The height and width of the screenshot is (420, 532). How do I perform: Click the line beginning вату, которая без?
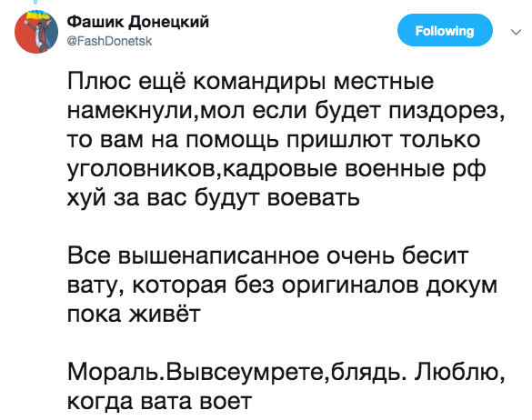click(x=282, y=285)
